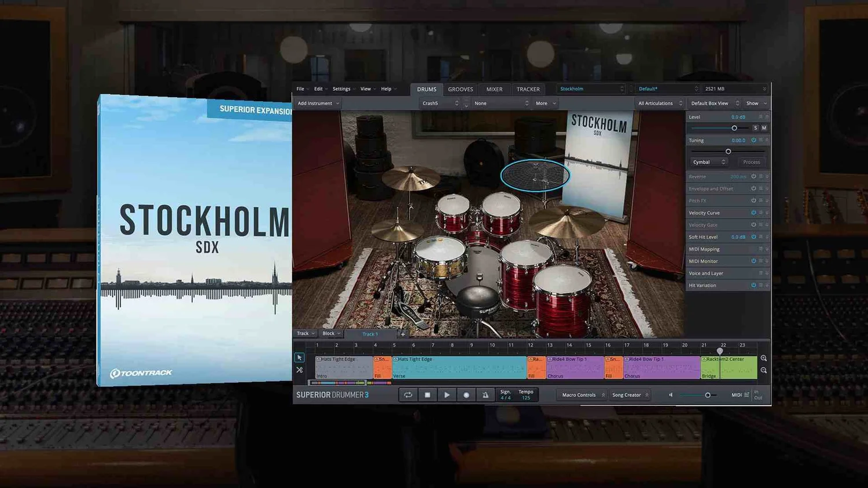The image size is (868, 488).
Task: Zoom in on the timeline with the magnifier icon
Action: [x=764, y=358]
